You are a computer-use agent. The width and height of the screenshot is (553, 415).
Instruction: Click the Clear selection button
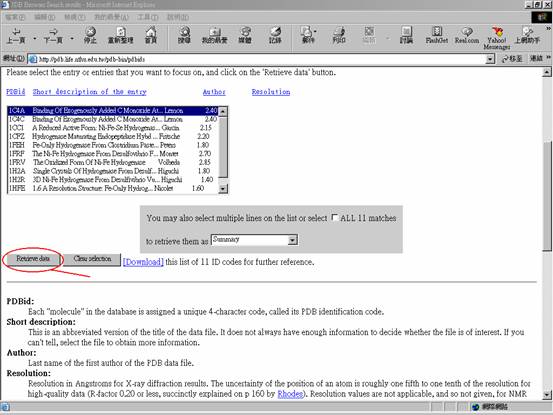(x=92, y=259)
